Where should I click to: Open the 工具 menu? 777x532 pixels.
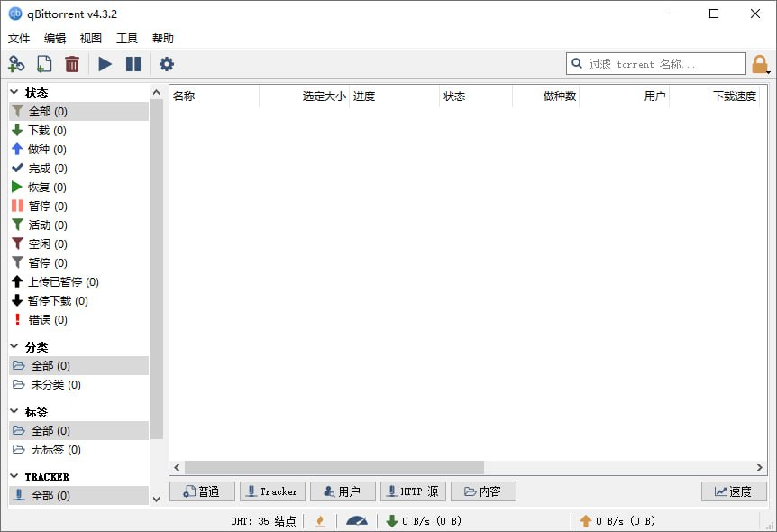tap(127, 38)
